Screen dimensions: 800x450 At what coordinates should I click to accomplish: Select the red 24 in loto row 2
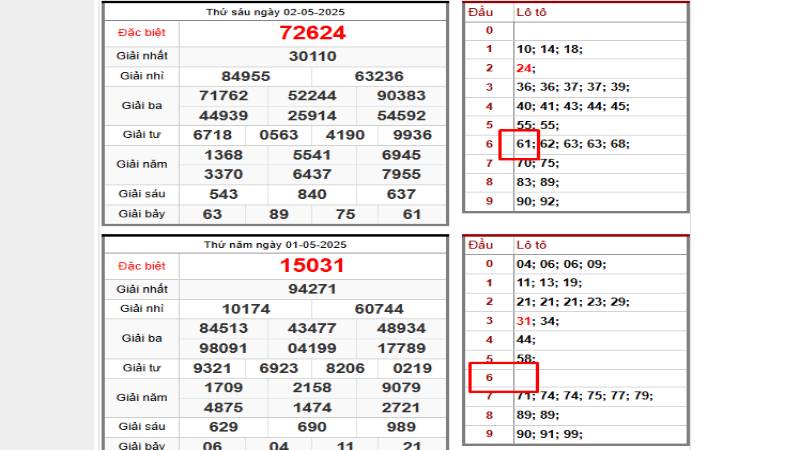(524, 68)
